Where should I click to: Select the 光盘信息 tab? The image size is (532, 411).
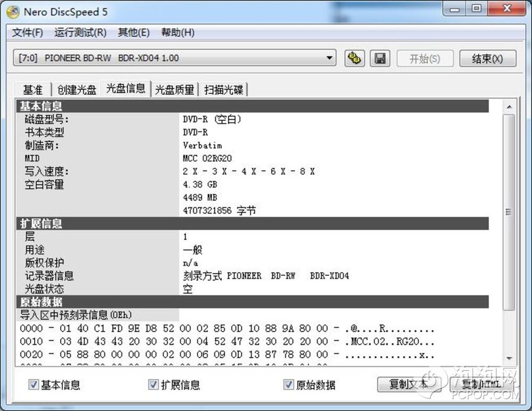point(126,89)
